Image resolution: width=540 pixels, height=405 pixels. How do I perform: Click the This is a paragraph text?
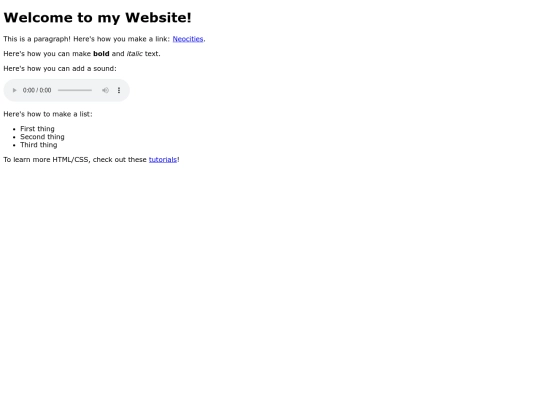click(37, 39)
